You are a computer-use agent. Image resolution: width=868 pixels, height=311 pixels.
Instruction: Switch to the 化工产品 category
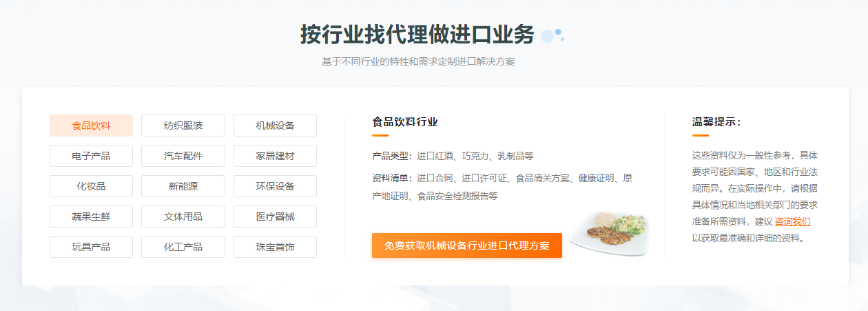(183, 247)
